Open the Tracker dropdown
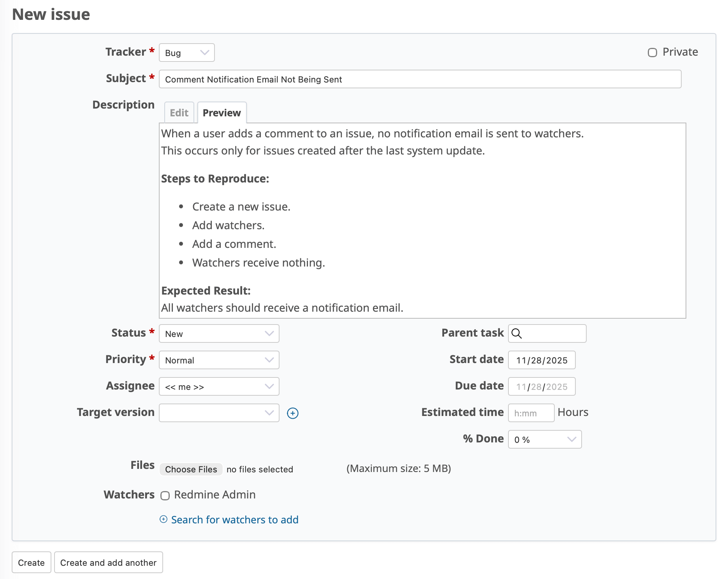This screenshot has height=579, width=728. tap(186, 53)
